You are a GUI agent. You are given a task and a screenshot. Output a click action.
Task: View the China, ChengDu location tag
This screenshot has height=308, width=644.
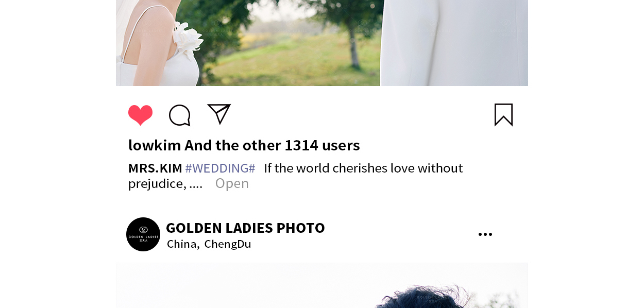tap(209, 244)
